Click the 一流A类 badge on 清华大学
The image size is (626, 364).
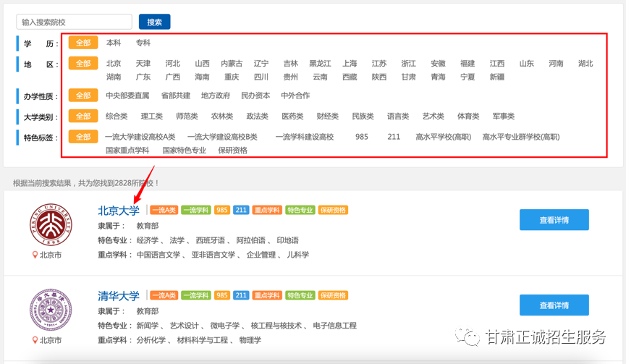click(163, 295)
